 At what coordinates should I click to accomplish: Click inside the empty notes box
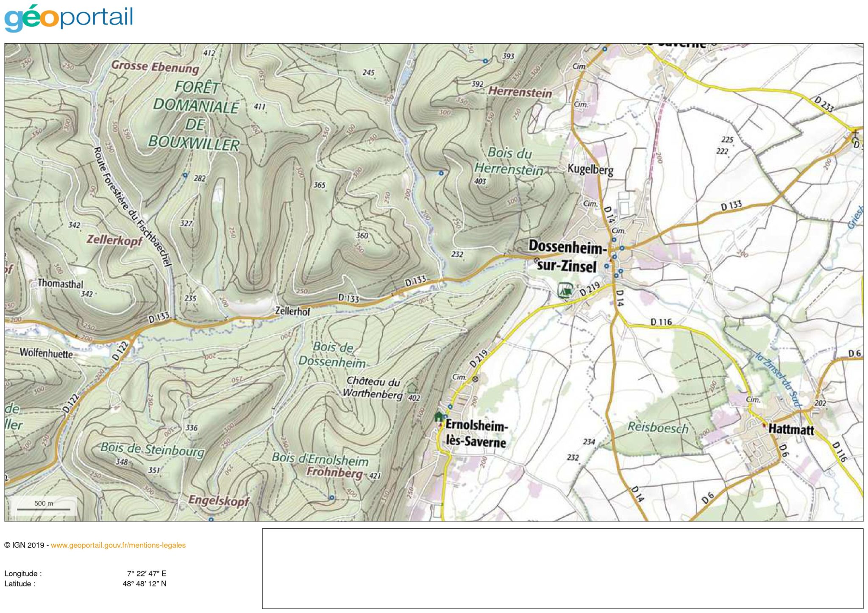click(x=562, y=569)
